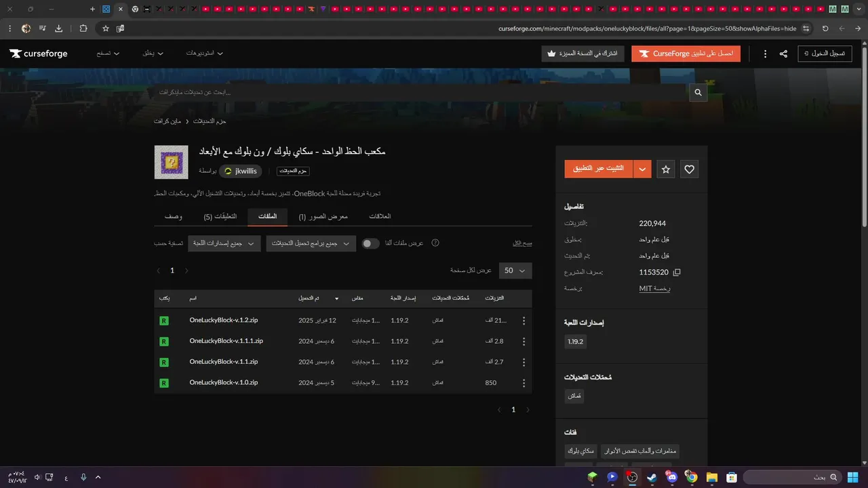Open the معرض الصور (1) tab
Viewport: 868px width, 488px height.
pyautogui.click(x=323, y=216)
